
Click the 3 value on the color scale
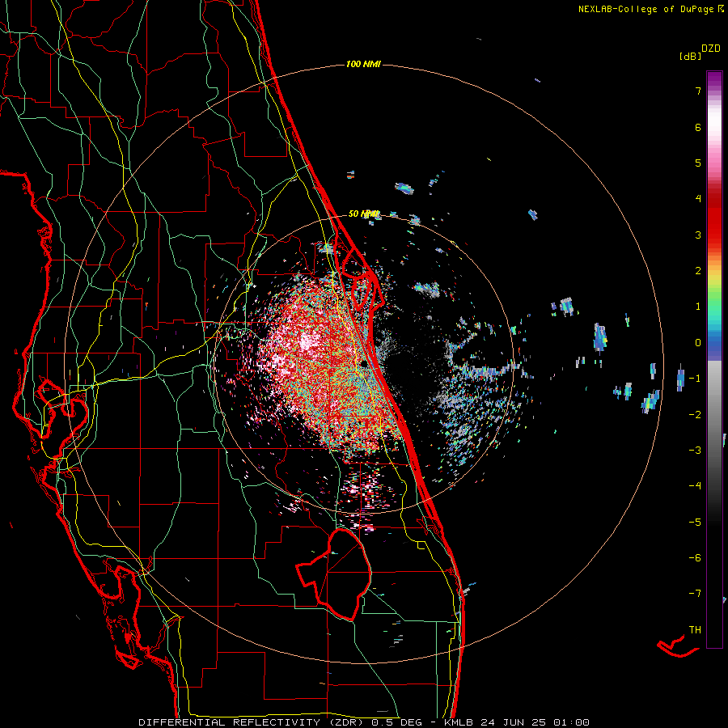[698, 235]
